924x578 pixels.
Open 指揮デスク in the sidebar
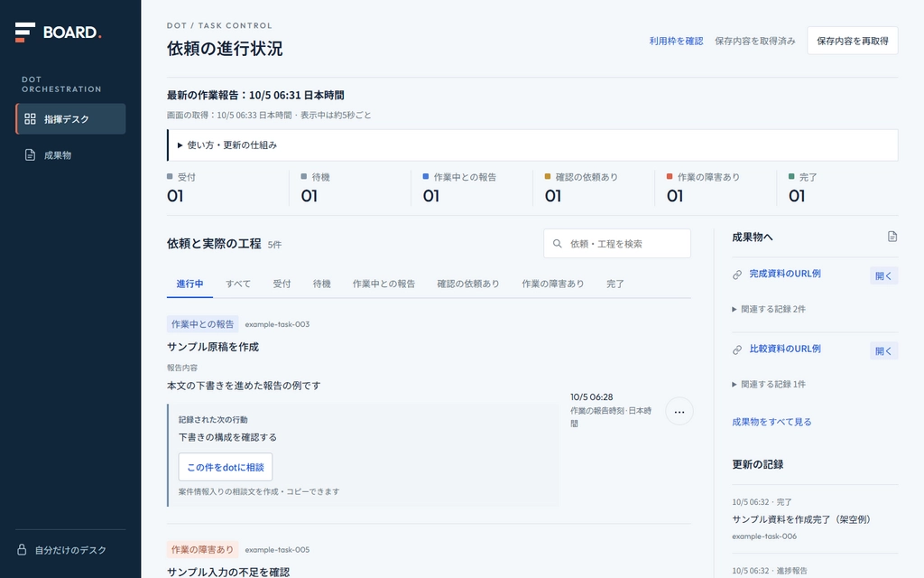70,118
